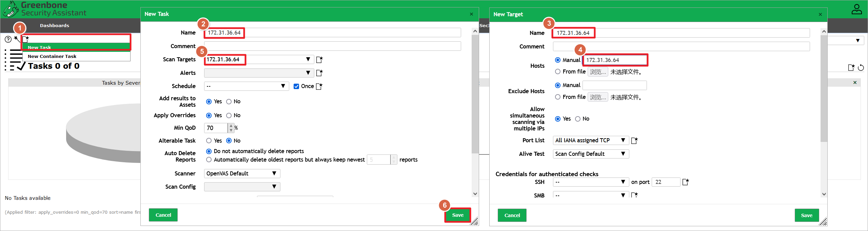Click the help question mark icon
Viewport: 868px width, 231px height.
[8, 39]
